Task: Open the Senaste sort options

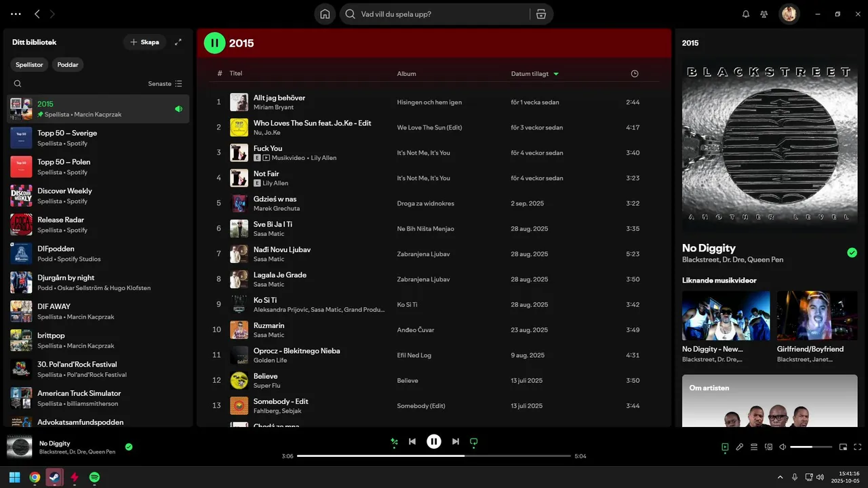Action: [x=165, y=84]
